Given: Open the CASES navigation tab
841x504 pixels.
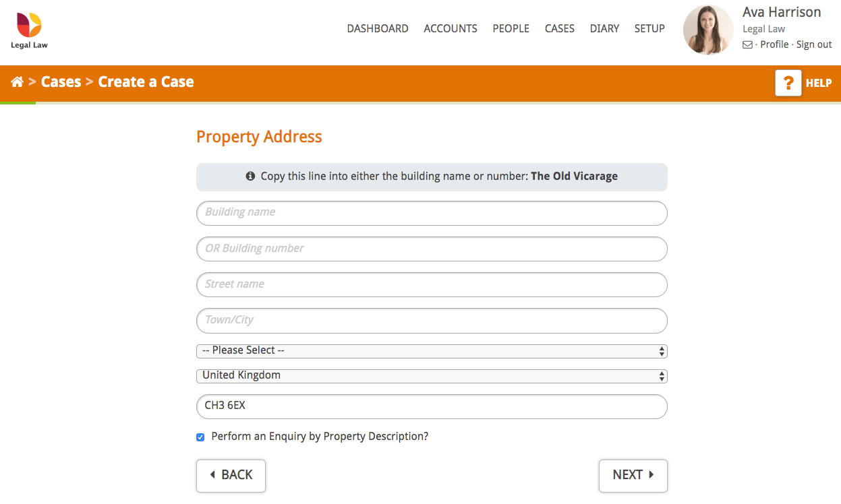Looking at the screenshot, I should pos(559,28).
